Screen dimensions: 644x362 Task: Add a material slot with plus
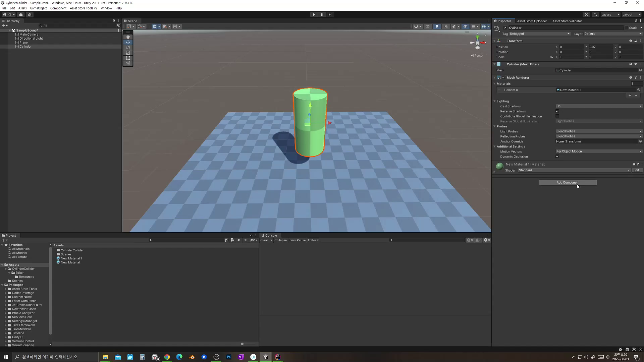coord(630,96)
